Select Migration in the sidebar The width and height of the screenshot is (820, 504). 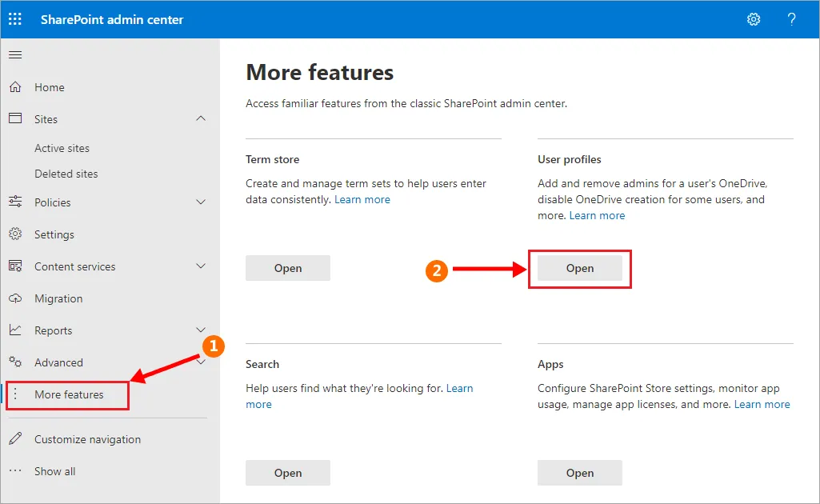click(58, 298)
